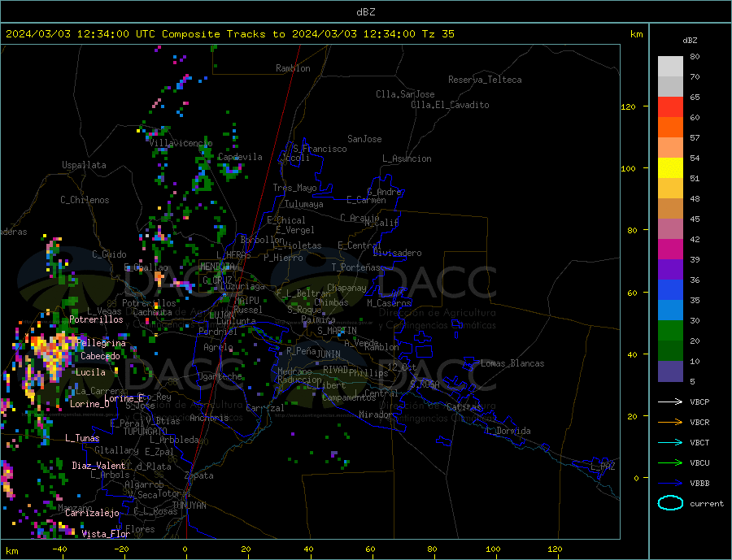The image size is (732, 560).
Task: Click the 'L_Tunas' map label
Action: coord(82,438)
